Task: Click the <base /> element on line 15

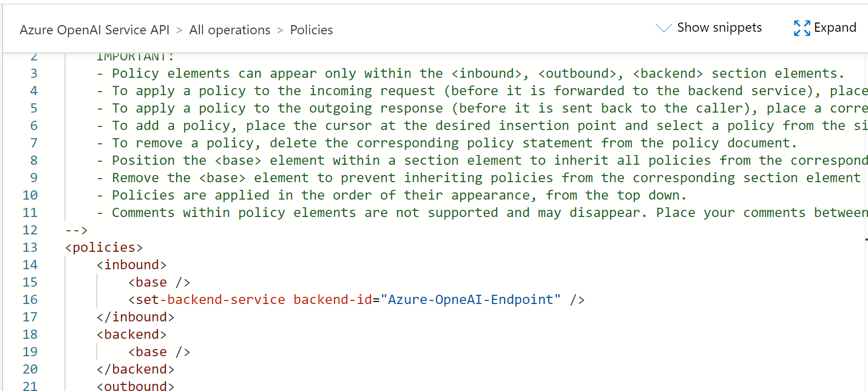Action: 159,283
